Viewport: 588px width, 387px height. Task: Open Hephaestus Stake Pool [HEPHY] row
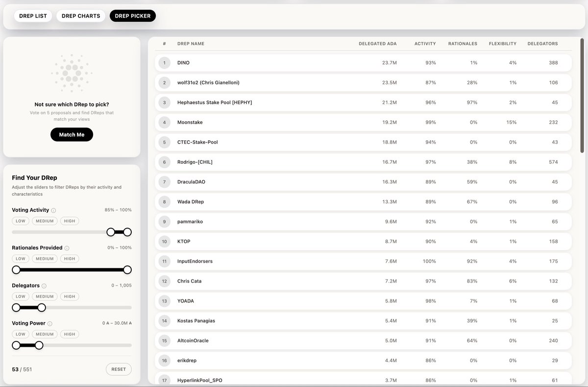(364, 103)
